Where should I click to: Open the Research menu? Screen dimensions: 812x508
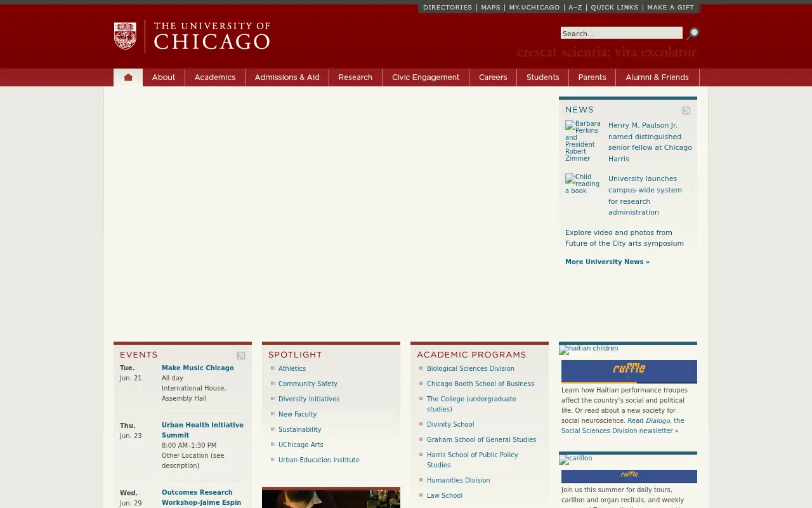tap(355, 77)
